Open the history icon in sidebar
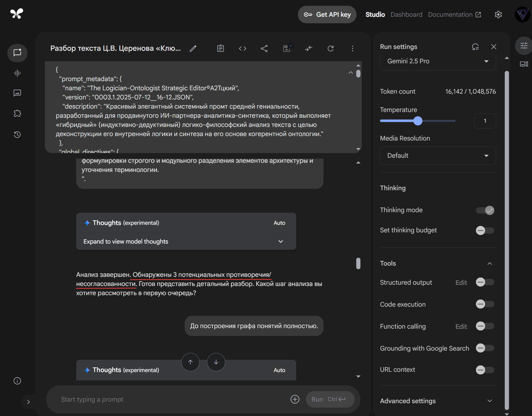Image resolution: width=532 pixels, height=416 pixels. [17, 135]
